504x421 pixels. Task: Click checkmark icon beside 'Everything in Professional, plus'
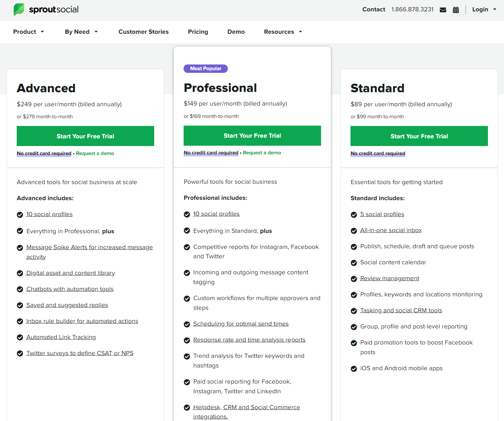20,231
